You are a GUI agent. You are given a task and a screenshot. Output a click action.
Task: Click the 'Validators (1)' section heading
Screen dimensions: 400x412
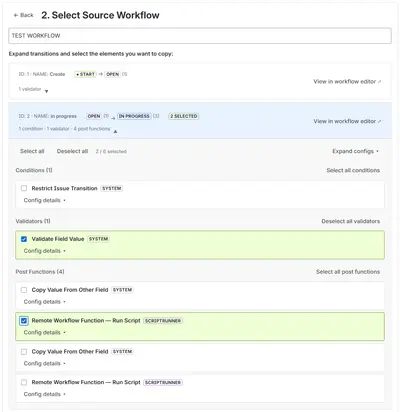tap(33, 221)
